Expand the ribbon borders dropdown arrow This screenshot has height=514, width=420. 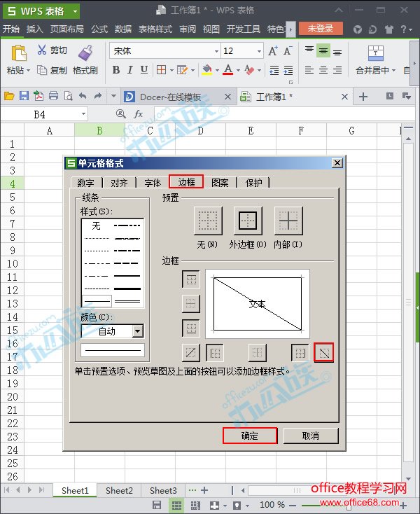171,70
